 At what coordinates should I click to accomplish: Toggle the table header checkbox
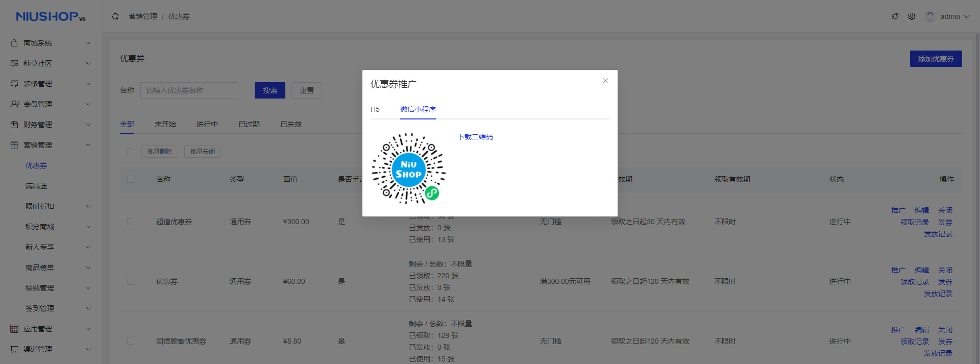pyautogui.click(x=131, y=179)
